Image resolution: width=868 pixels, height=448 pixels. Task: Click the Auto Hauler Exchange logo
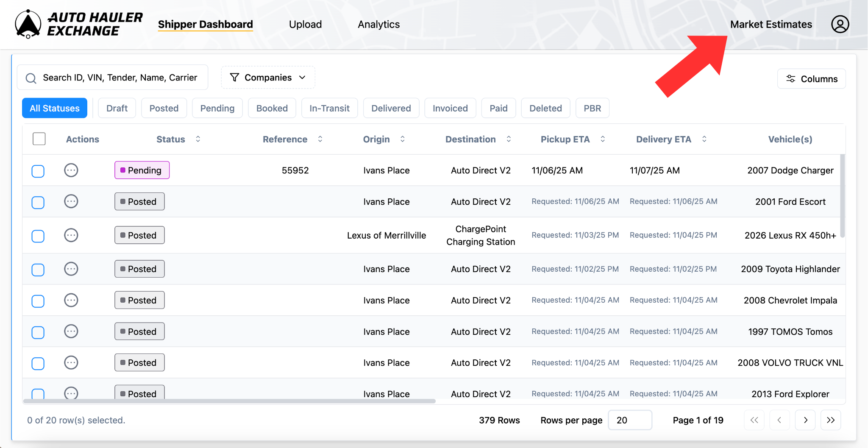pyautogui.click(x=78, y=24)
